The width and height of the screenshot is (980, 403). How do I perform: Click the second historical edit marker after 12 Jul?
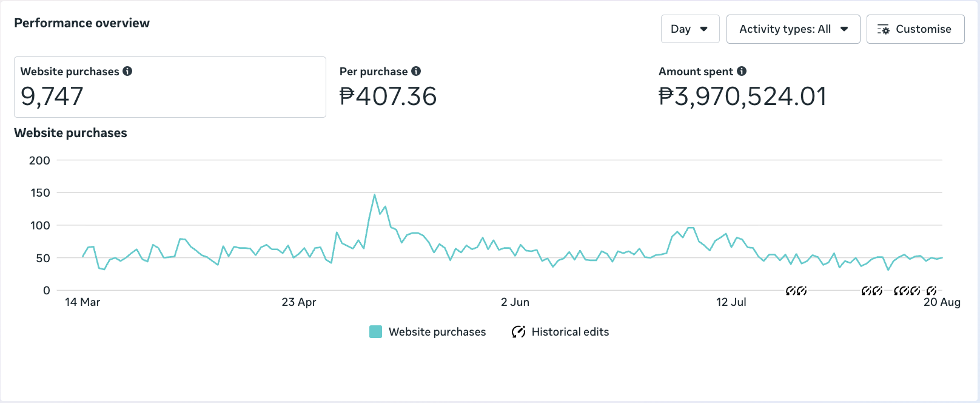[802, 291]
